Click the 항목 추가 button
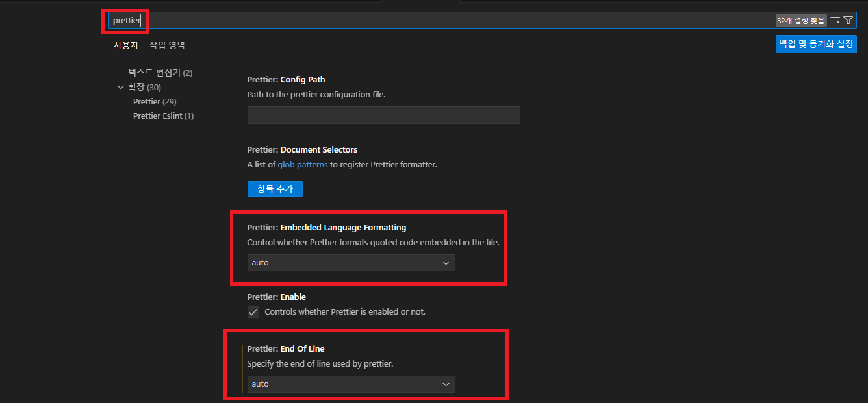Screen dimensions: 868x403 click(x=275, y=189)
